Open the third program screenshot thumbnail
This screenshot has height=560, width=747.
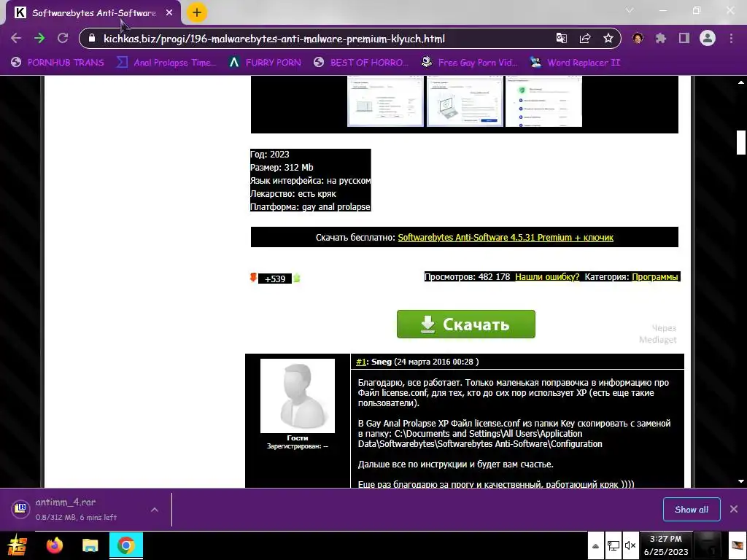click(543, 101)
